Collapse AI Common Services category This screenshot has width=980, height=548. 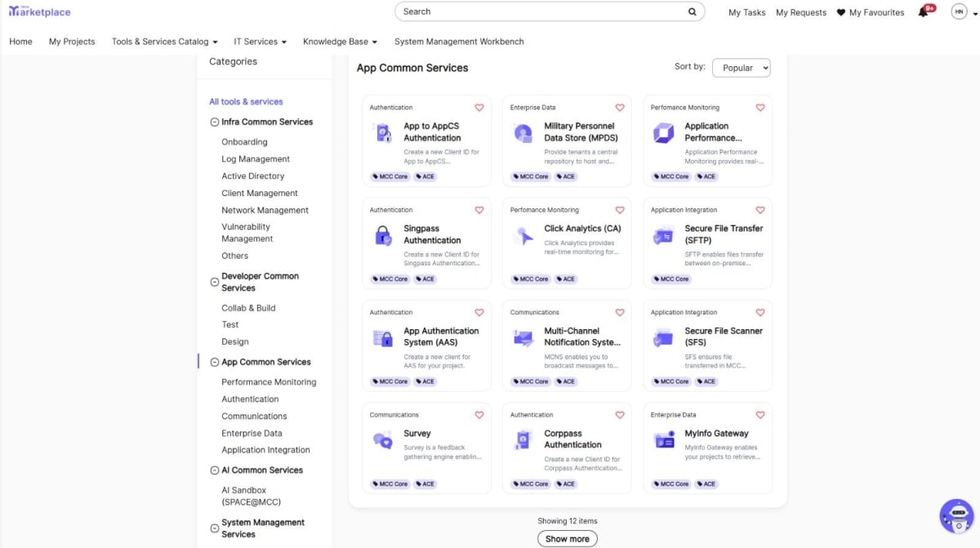(x=214, y=470)
